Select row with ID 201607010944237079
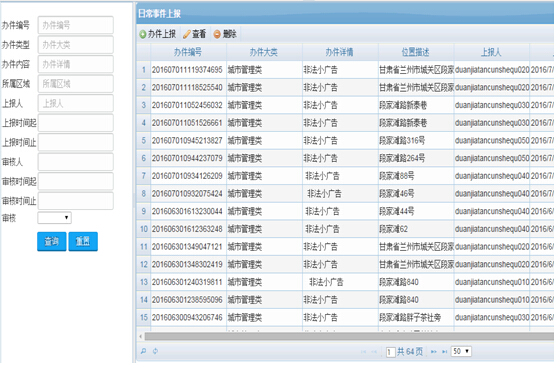 click(345, 158)
